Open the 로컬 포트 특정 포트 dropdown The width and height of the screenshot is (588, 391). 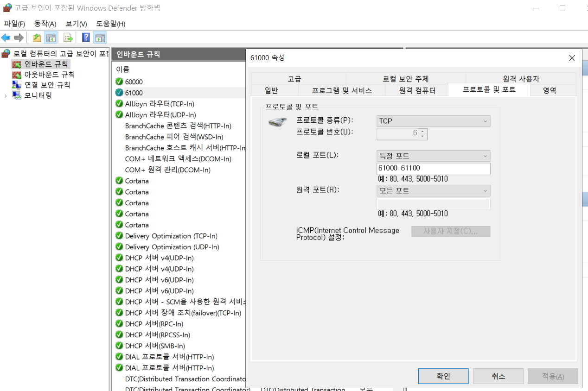pyautogui.click(x=433, y=156)
